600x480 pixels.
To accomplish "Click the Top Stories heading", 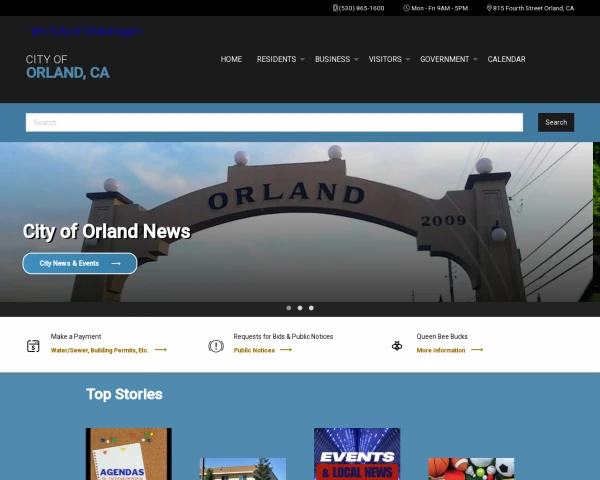I will (x=124, y=394).
